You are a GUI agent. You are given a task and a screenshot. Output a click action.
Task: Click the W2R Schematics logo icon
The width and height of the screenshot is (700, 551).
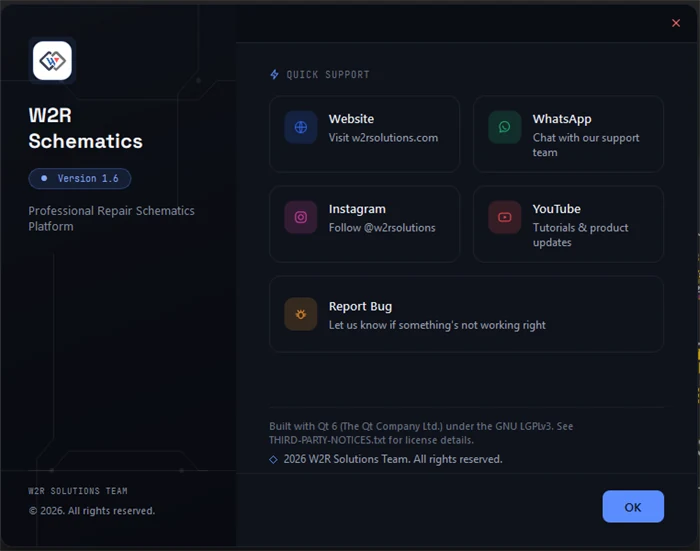coord(52,61)
